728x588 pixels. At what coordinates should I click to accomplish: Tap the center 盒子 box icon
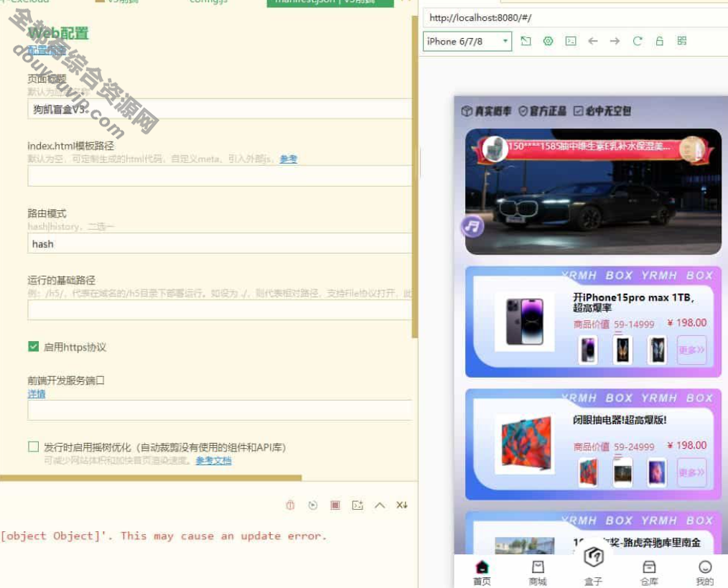[594, 556]
